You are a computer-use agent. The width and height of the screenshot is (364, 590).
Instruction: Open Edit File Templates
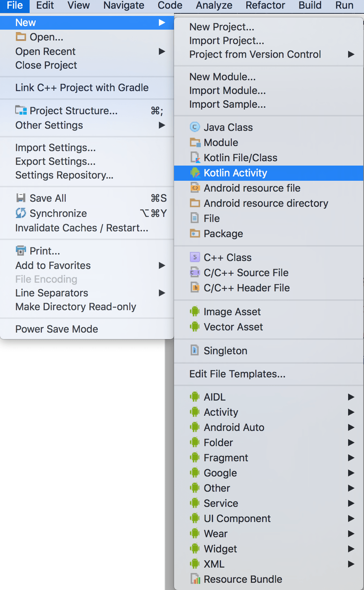click(237, 374)
